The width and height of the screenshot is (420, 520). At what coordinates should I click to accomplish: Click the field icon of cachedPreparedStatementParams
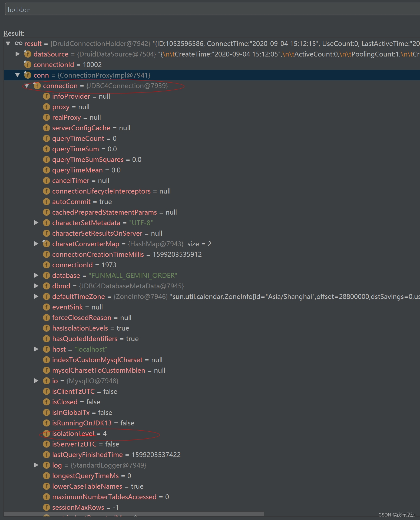tap(47, 212)
